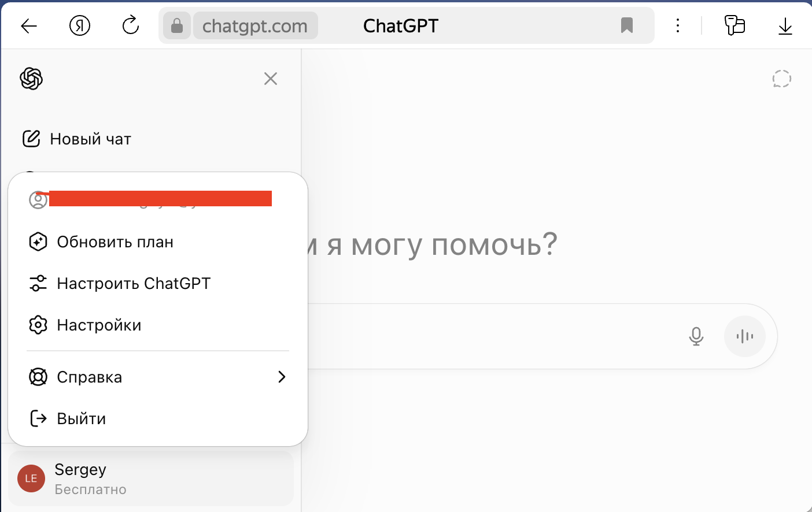Open the browser downloads arrow
812x512 pixels.
point(785,26)
